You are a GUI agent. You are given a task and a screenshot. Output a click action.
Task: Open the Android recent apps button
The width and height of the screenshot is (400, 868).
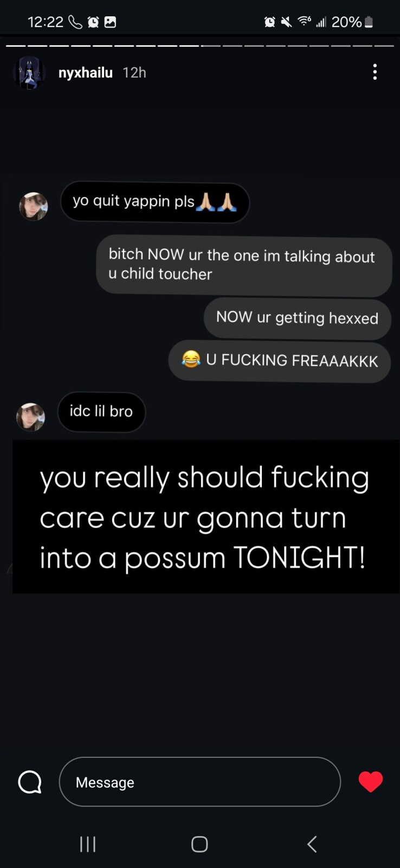pos(88,844)
